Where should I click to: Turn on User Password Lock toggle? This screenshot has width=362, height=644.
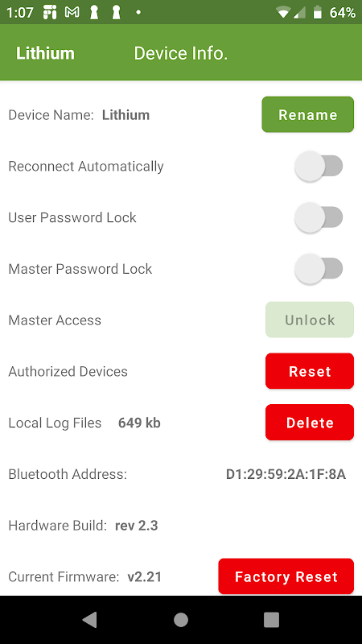319,217
